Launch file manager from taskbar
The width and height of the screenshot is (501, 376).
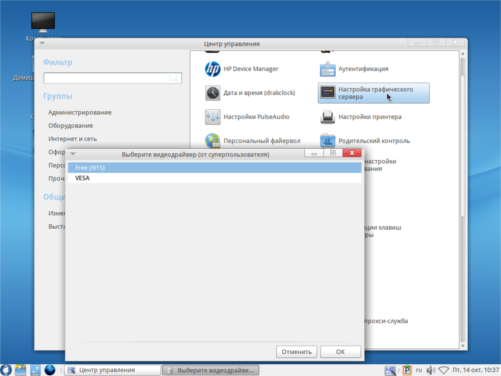coord(20,370)
